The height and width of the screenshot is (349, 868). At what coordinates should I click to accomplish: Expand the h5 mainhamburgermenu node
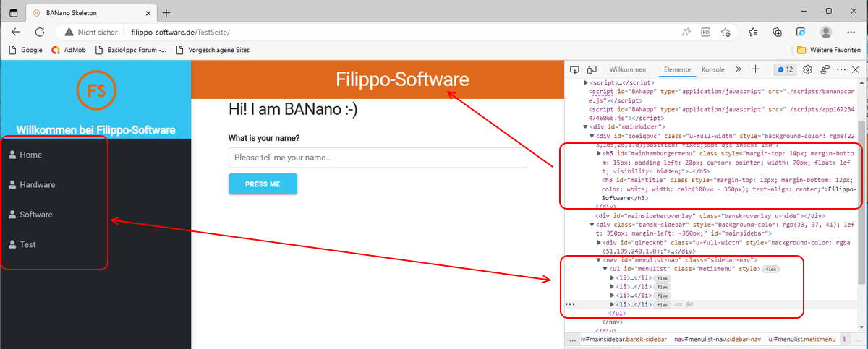(598, 153)
